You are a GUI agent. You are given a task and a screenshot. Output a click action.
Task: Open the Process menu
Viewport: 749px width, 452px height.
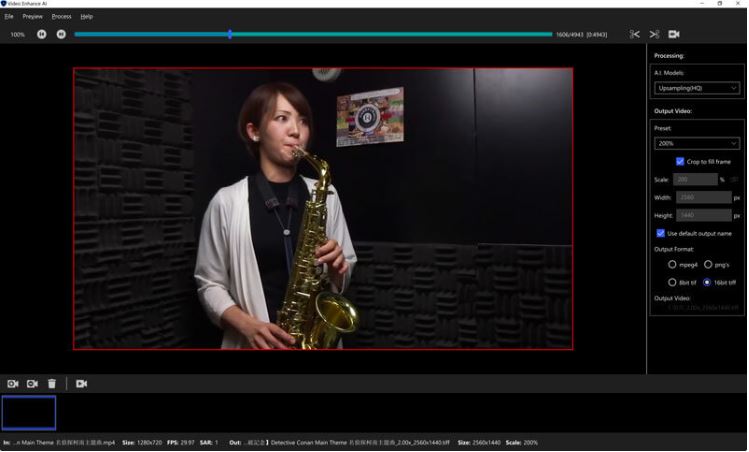tap(61, 17)
